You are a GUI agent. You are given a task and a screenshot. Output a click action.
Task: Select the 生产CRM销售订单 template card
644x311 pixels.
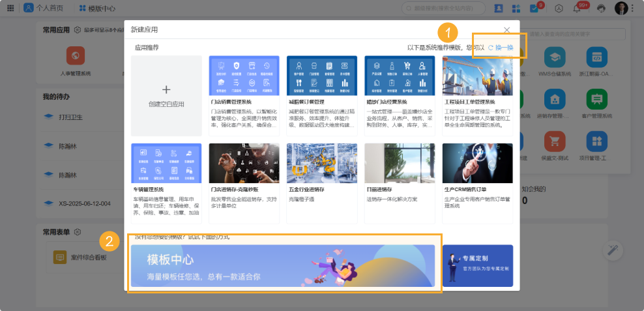tap(477, 183)
